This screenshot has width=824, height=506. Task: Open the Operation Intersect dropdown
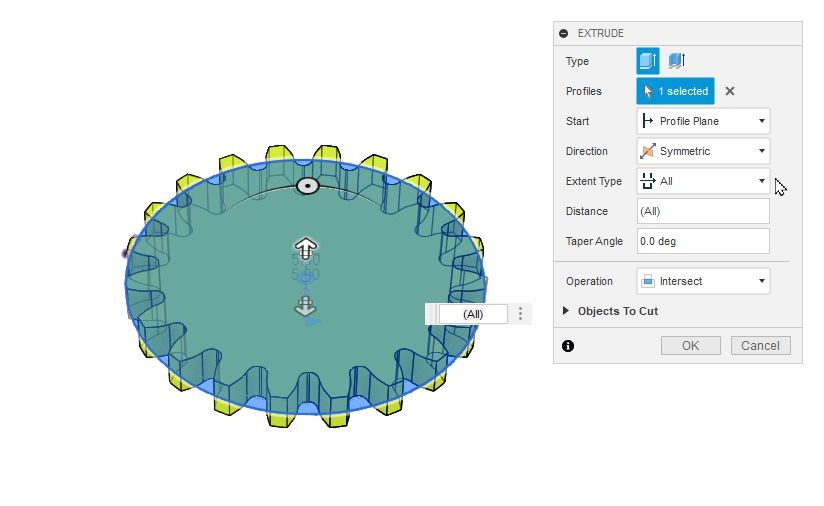(703, 281)
